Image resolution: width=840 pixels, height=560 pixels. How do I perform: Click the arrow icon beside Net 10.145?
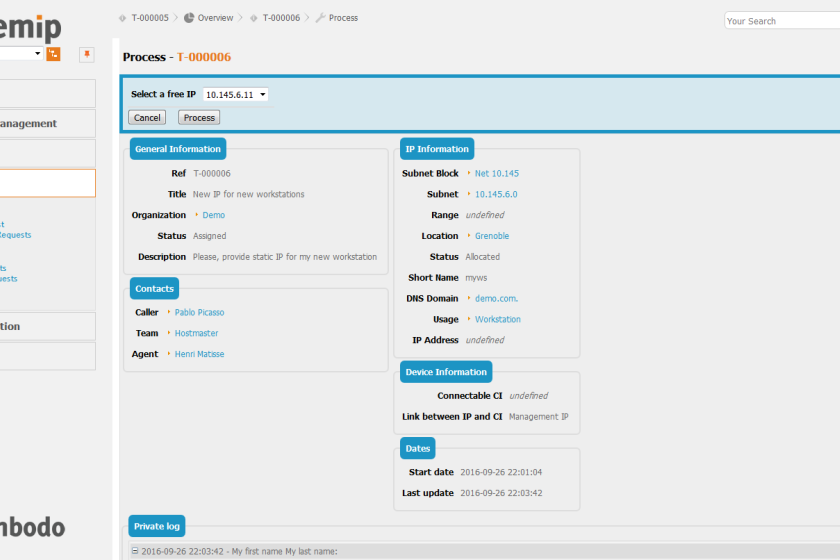click(469, 173)
